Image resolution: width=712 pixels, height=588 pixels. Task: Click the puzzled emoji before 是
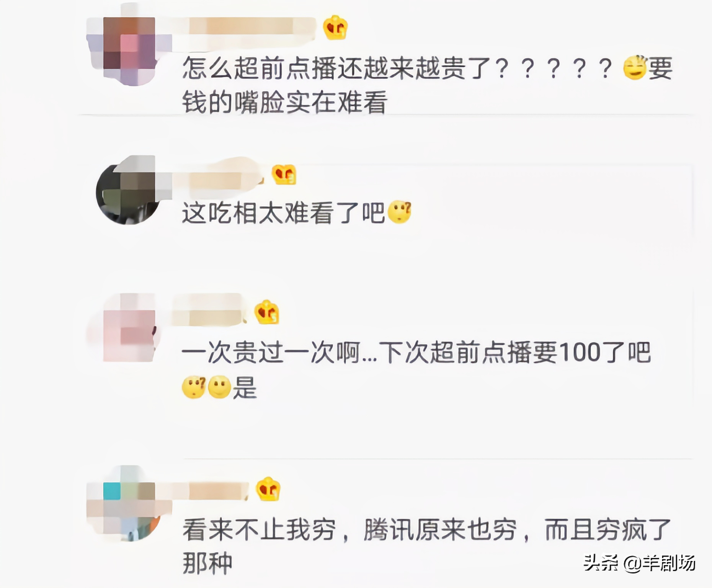[x=194, y=387]
